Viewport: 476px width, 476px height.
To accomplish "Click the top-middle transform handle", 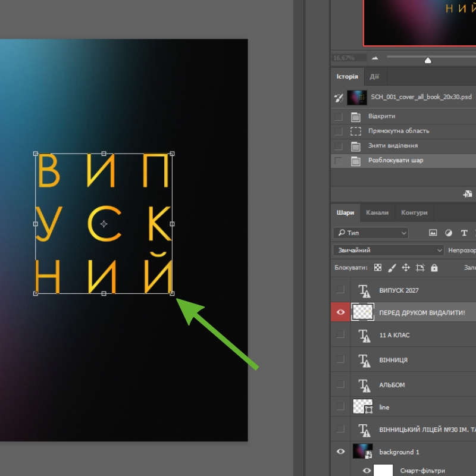I will [x=104, y=154].
